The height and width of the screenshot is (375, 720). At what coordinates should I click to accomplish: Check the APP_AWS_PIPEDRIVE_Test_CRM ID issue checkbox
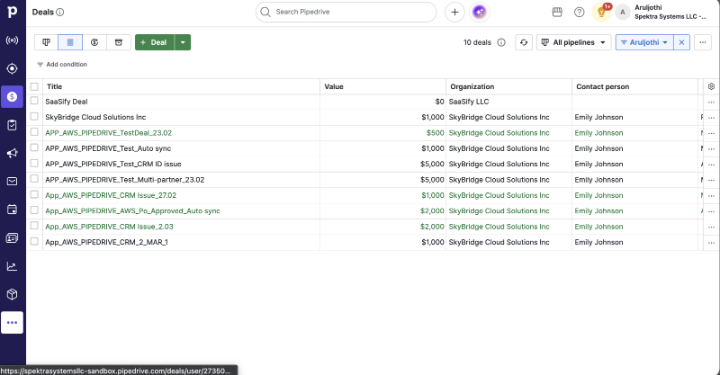point(34,163)
